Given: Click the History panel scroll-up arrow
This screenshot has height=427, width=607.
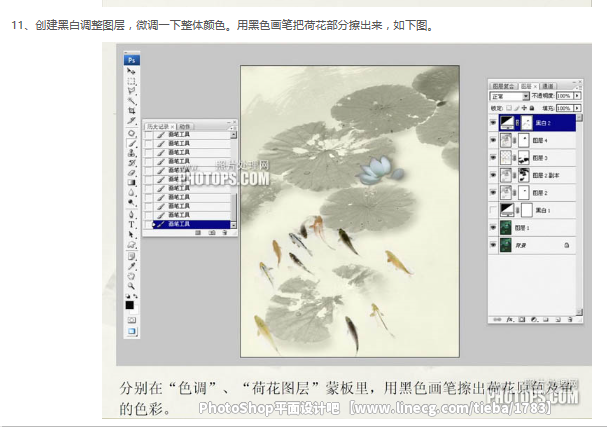Looking at the screenshot, I should 233,135.
